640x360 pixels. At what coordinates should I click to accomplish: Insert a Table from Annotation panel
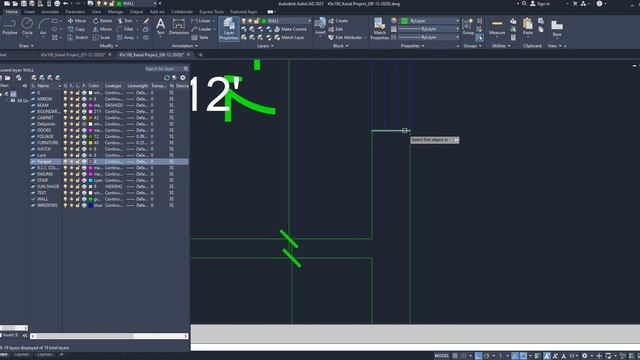(x=200, y=38)
